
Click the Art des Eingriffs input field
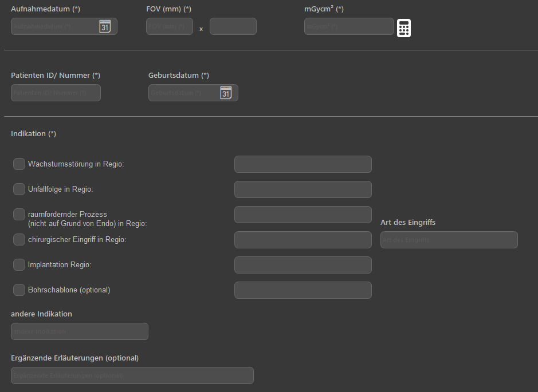(449, 240)
